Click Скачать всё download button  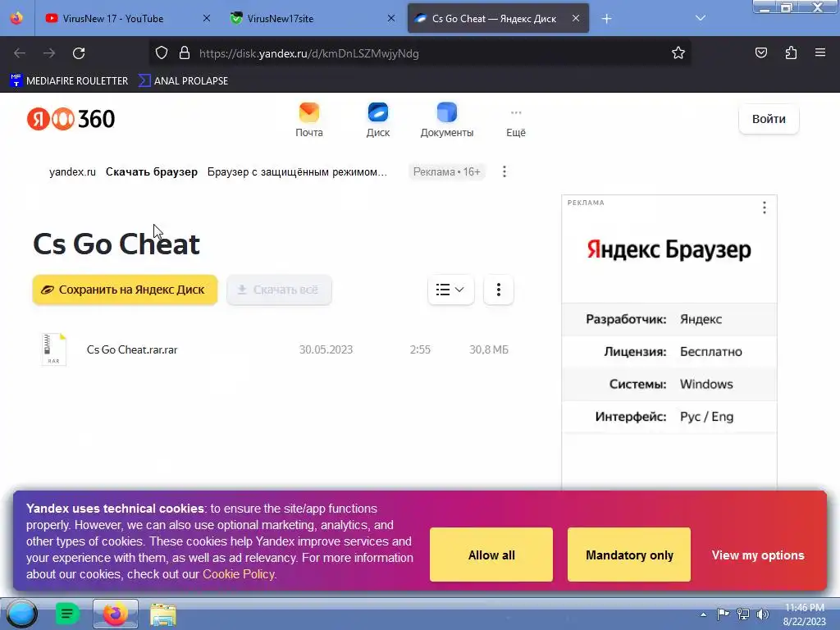(279, 290)
